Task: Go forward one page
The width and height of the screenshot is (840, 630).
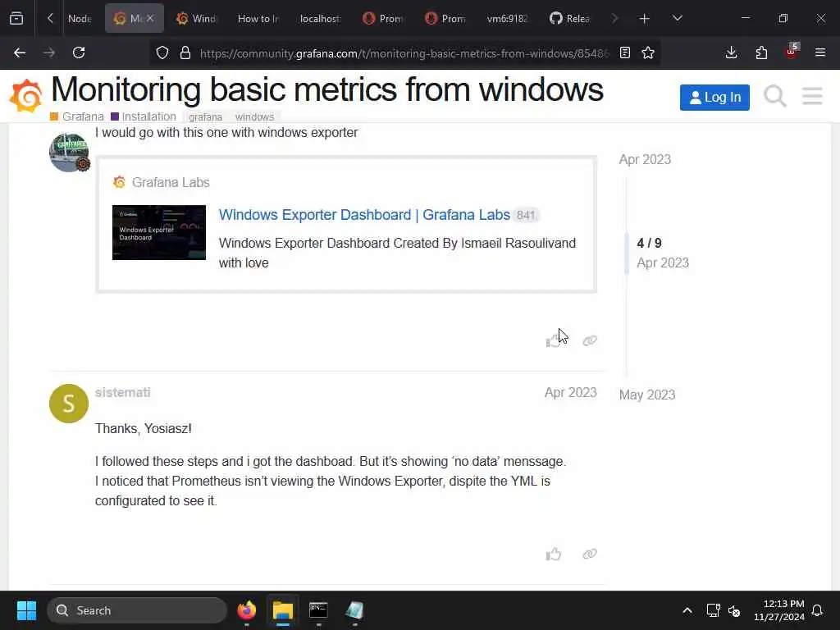Action: coord(49,52)
